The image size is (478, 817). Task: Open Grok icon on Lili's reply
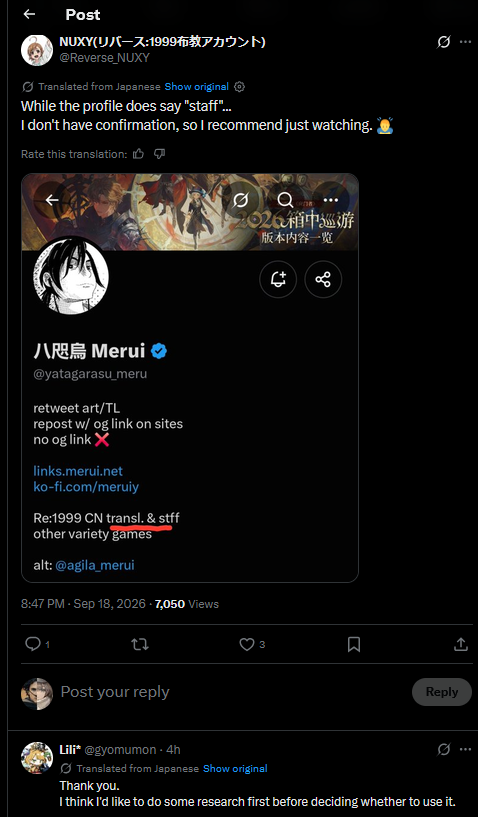pyautogui.click(x=443, y=749)
